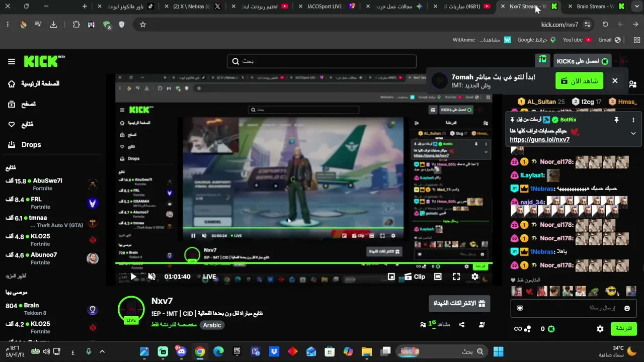Enter fullscreen in the video player
Screen dimensions: 644x362
456,277
